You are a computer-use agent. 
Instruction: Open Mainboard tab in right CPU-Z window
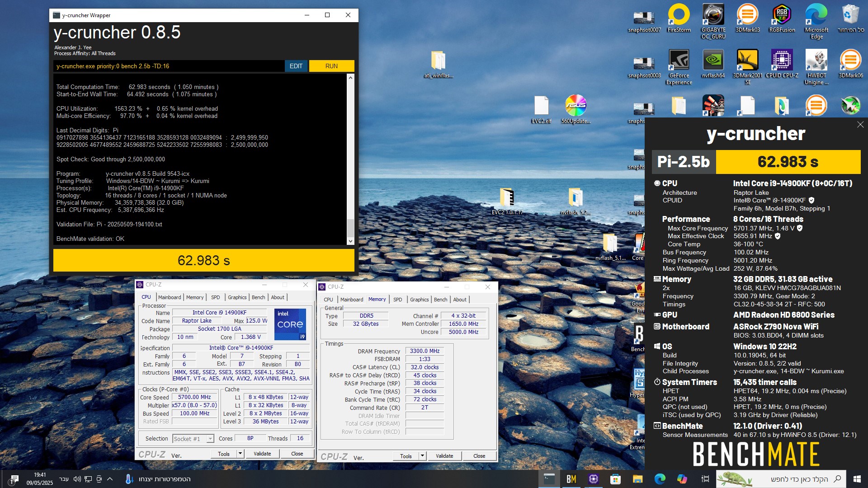(352, 300)
